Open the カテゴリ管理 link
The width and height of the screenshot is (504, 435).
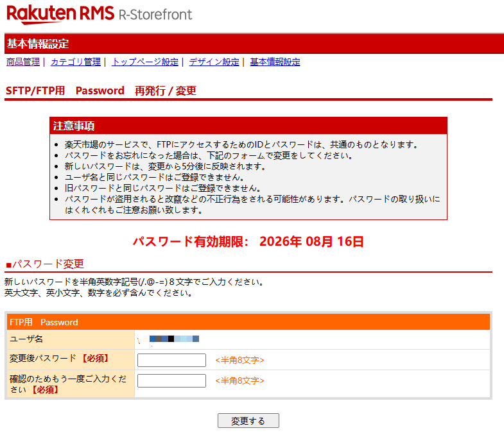tap(76, 62)
